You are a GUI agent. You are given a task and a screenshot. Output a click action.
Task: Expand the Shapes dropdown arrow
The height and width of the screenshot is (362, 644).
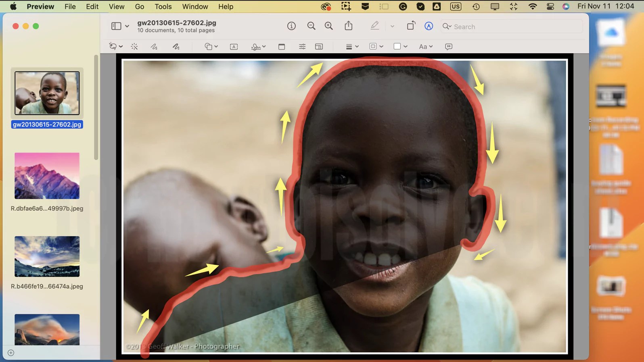click(216, 47)
